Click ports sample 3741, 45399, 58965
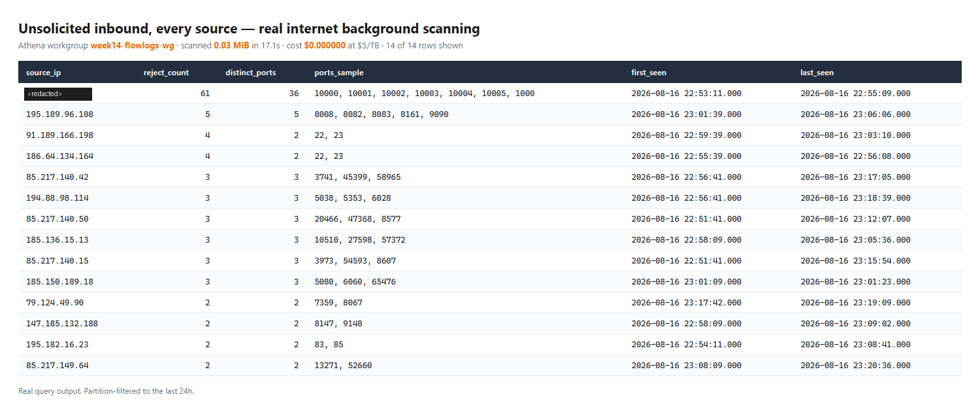Screen dimensions: 980x414 (357, 177)
